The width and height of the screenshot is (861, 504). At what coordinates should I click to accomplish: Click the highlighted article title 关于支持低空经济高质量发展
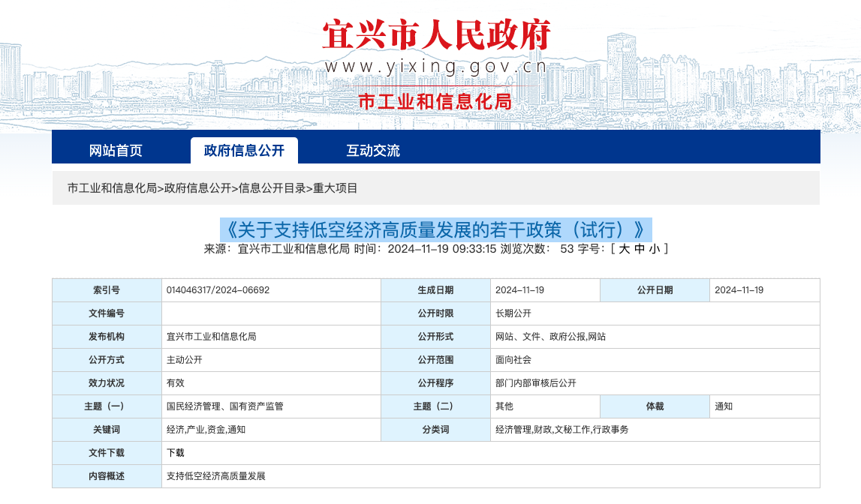click(435, 229)
